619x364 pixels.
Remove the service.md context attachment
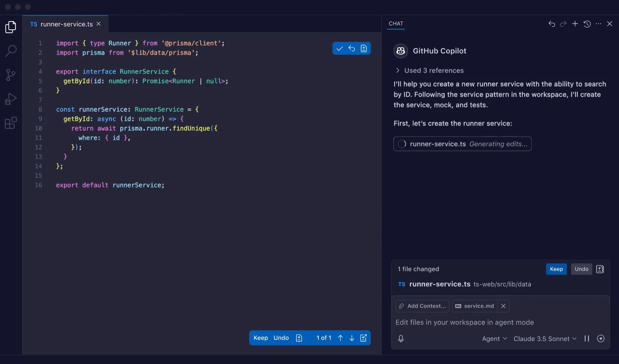point(503,306)
